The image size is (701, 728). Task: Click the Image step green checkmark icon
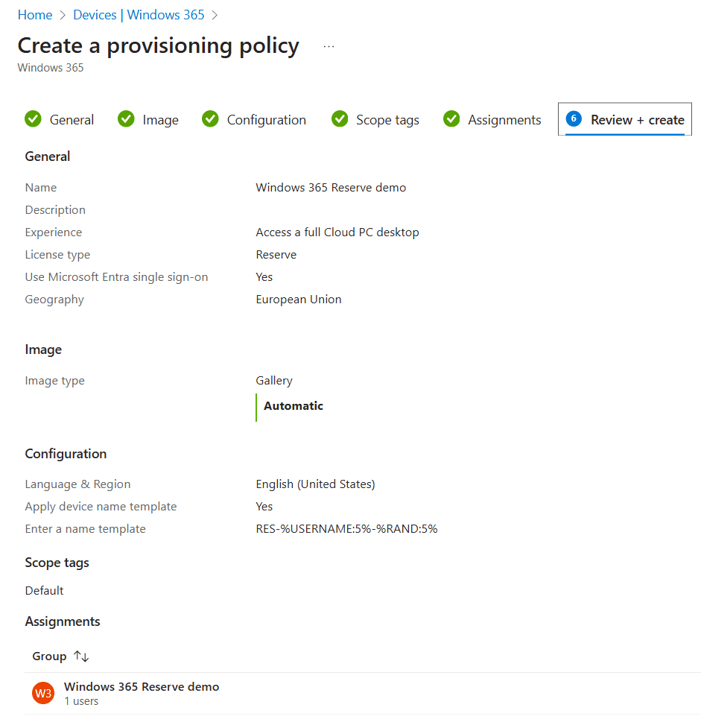click(126, 119)
